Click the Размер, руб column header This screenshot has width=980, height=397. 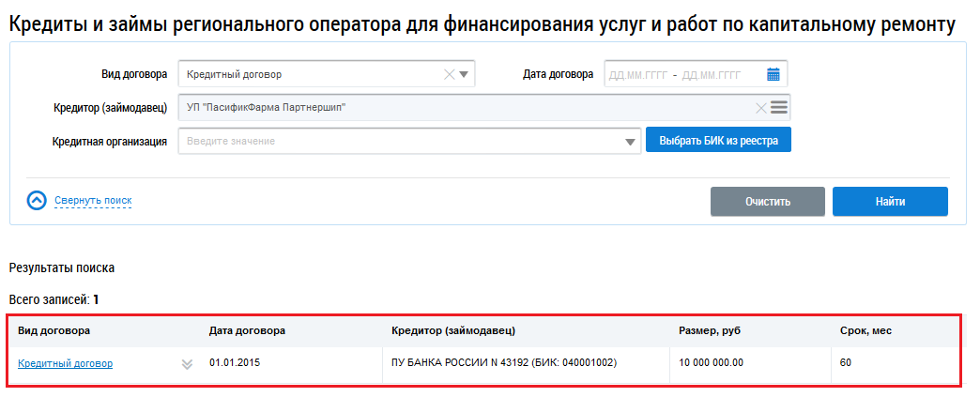pos(710,330)
